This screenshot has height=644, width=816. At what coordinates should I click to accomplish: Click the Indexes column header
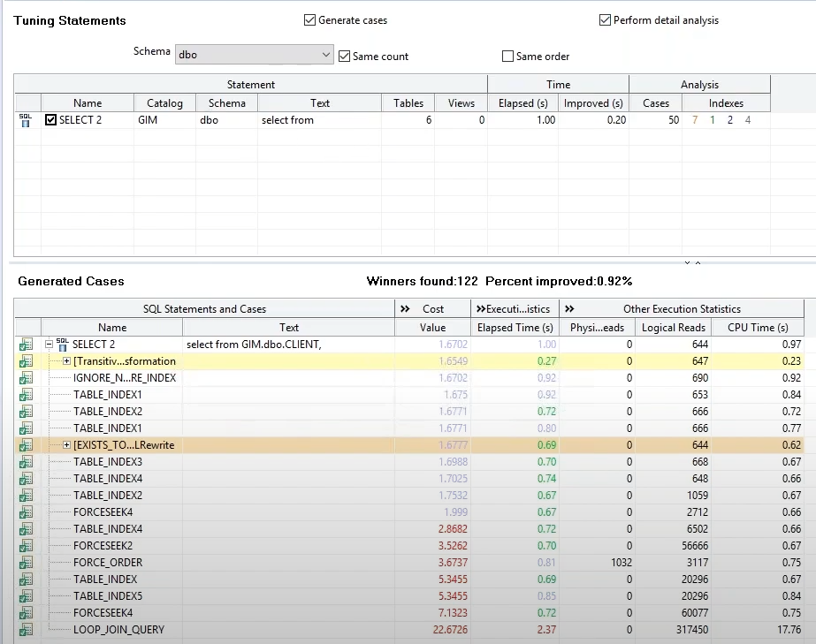point(726,103)
